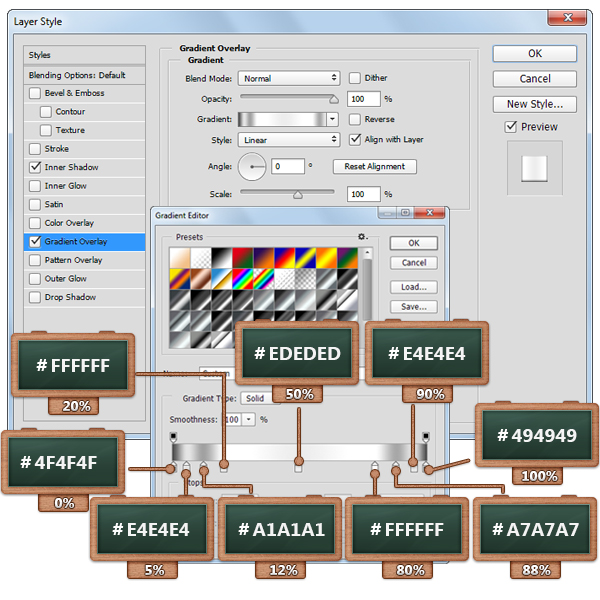
Task: Click the New Style... button
Action: 534,104
